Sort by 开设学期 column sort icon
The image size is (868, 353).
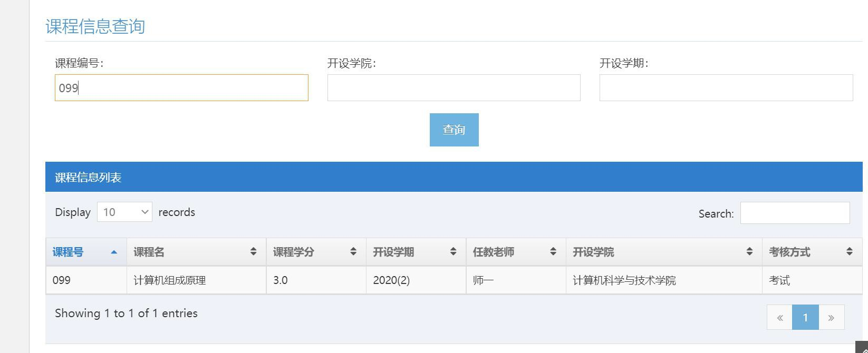point(453,252)
